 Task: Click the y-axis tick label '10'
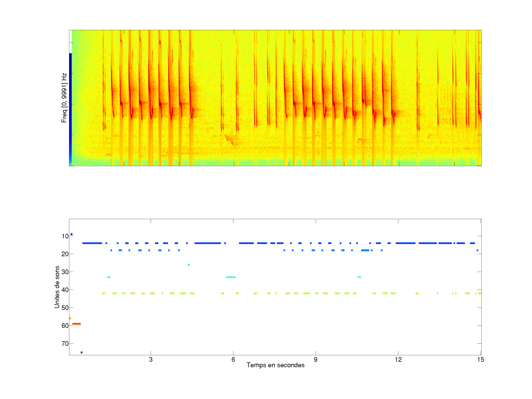(x=65, y=236)
